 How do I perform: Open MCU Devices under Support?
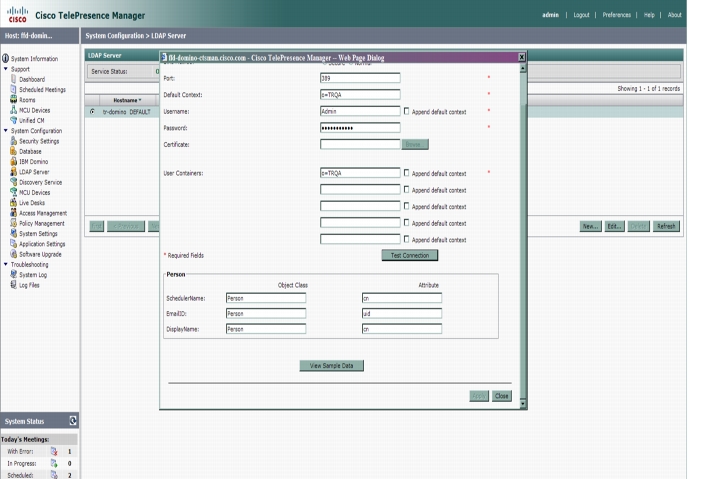(34, 110)
